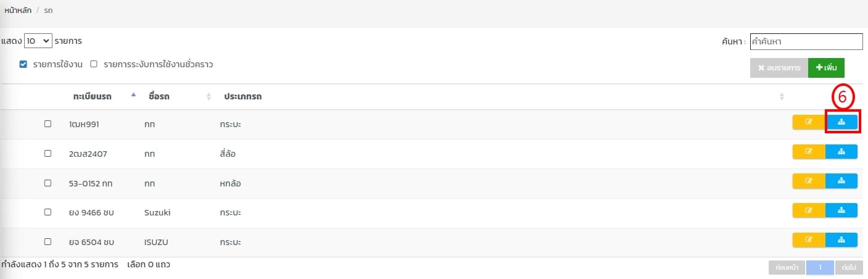
Task: Open hierarchy icon for ISUZU row
Action: click(841, 240)
